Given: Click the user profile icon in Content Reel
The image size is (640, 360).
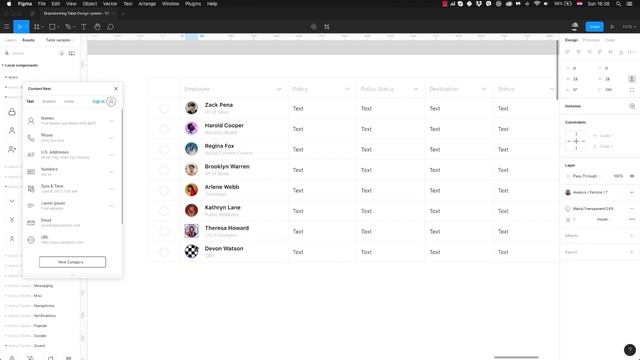Looking at the screenshot, I should coord(111,101).
